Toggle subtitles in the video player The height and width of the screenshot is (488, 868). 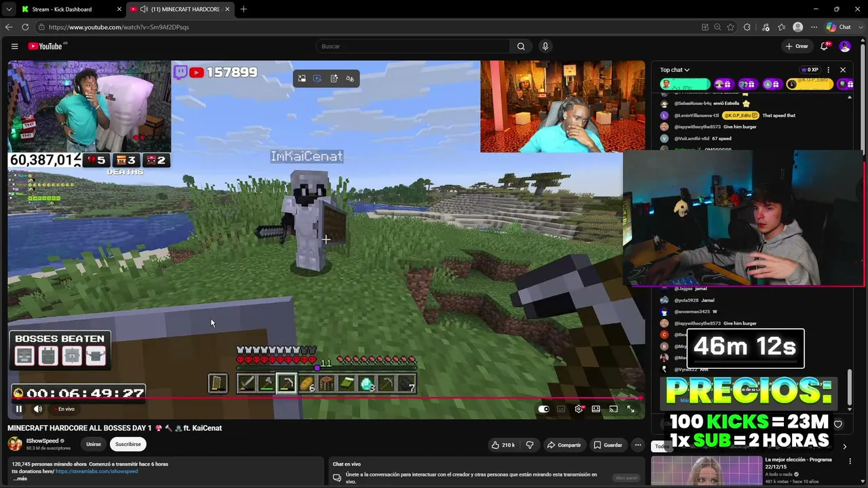click(x=561, y=409)
